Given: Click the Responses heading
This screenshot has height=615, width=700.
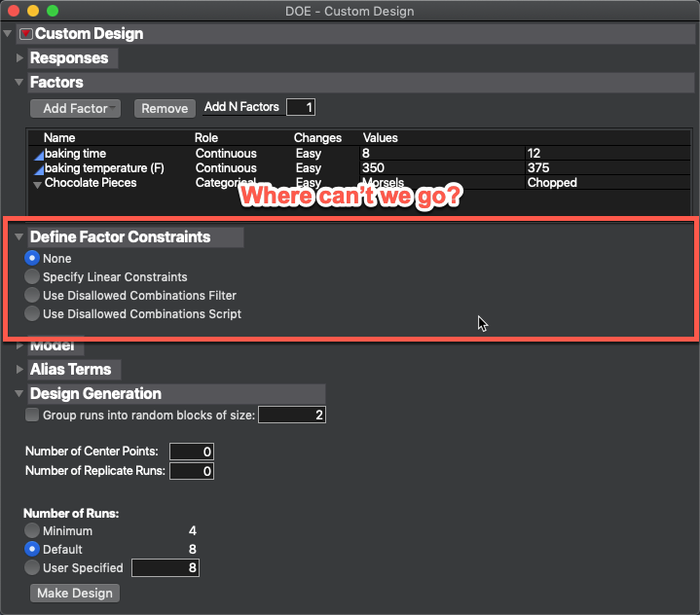Looking at the screenshot, I should (69, 58).
